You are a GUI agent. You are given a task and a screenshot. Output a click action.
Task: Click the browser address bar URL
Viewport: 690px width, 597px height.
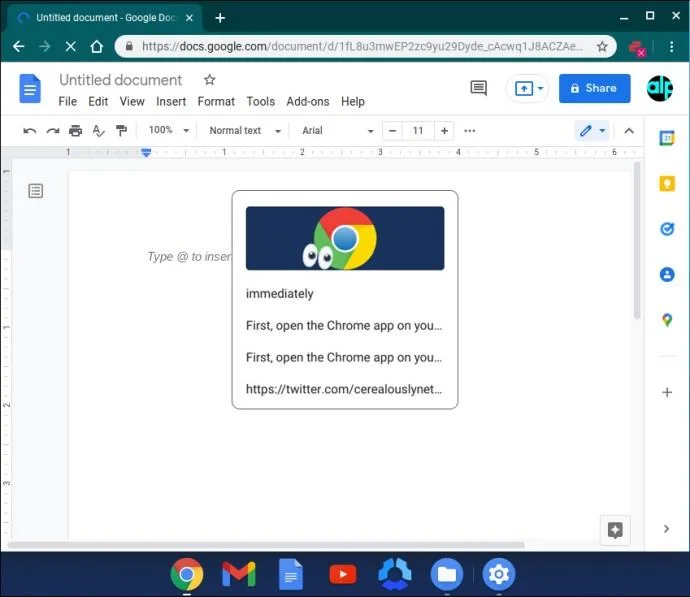(x=362, y=46)
